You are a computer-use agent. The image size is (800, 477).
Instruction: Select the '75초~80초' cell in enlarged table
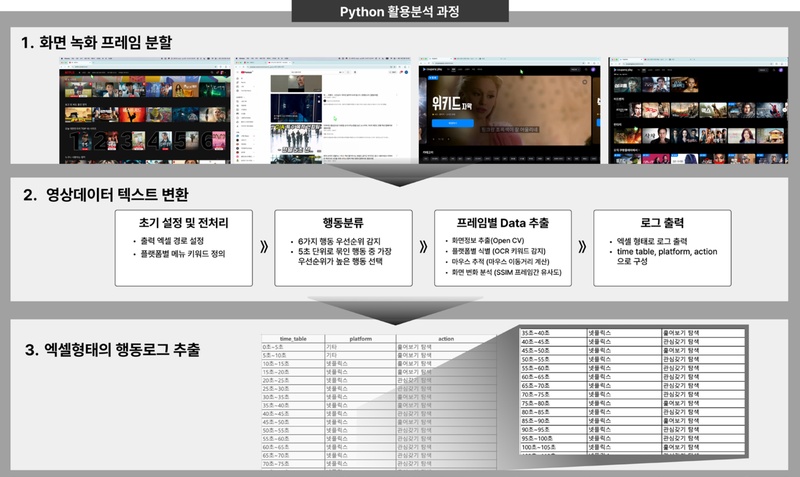tap(554, 403)
